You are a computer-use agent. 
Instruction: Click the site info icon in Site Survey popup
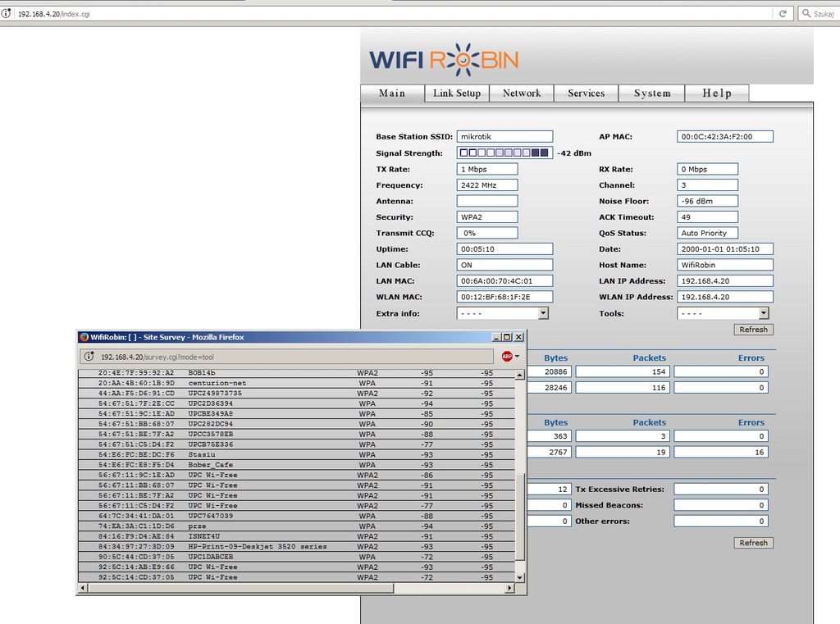[x=89, y=356]
